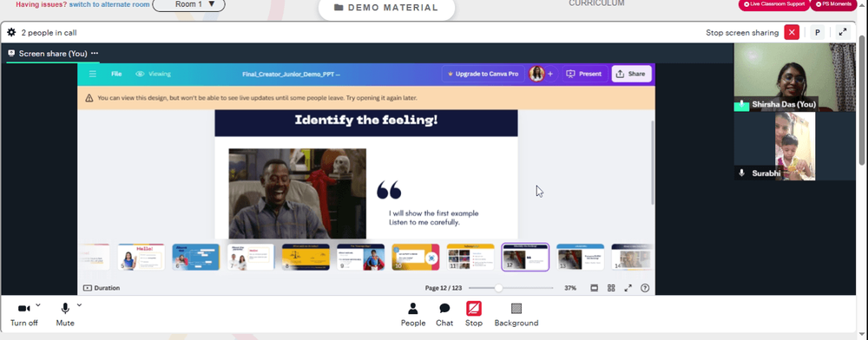The image size is (868, 340).
Task: Turn off the camera
Action: coord(23,315)
